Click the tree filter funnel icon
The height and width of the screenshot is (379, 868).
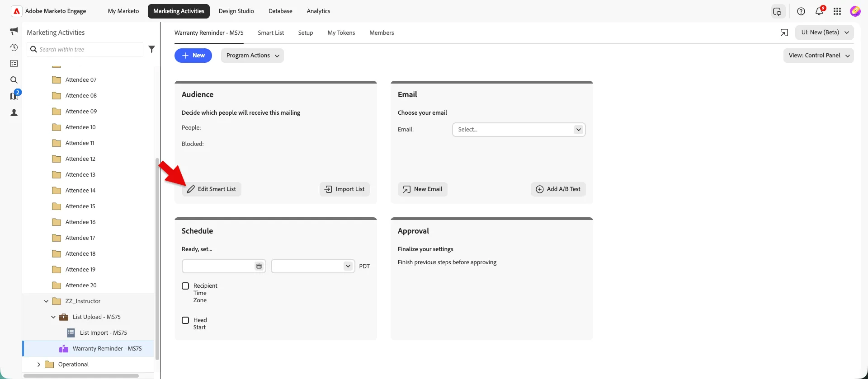(x=152, y=49)
